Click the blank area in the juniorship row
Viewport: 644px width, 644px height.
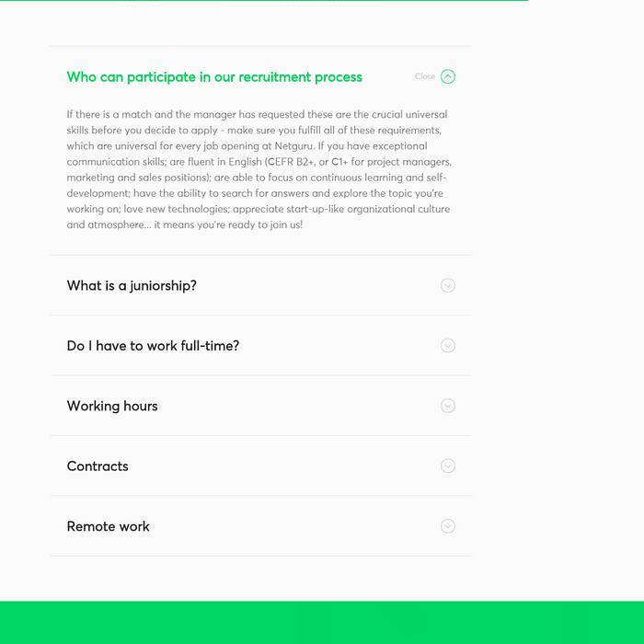[x=318, y=285]
